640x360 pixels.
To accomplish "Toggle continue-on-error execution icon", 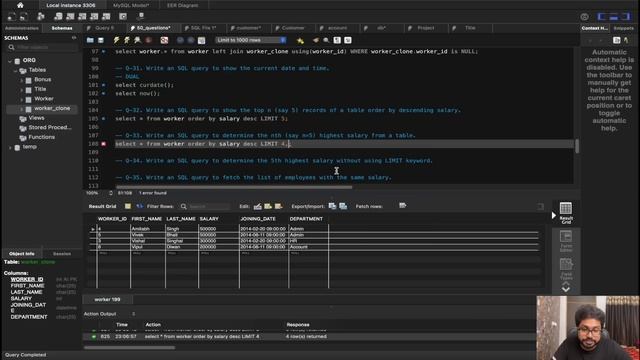I will point(164,40).
